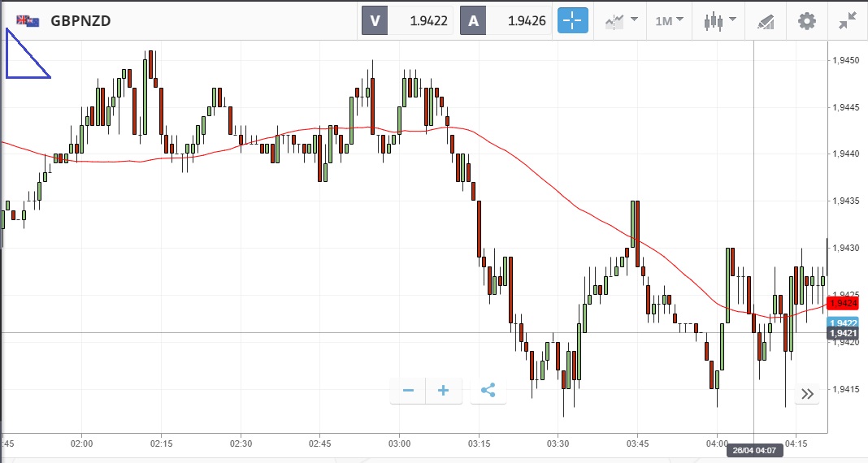Toggle the crosshair cursor tool

pos(572,21)
